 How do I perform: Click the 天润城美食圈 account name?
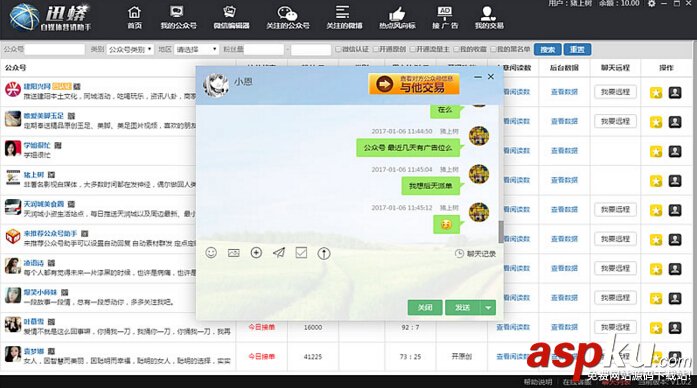pos(44,204)
